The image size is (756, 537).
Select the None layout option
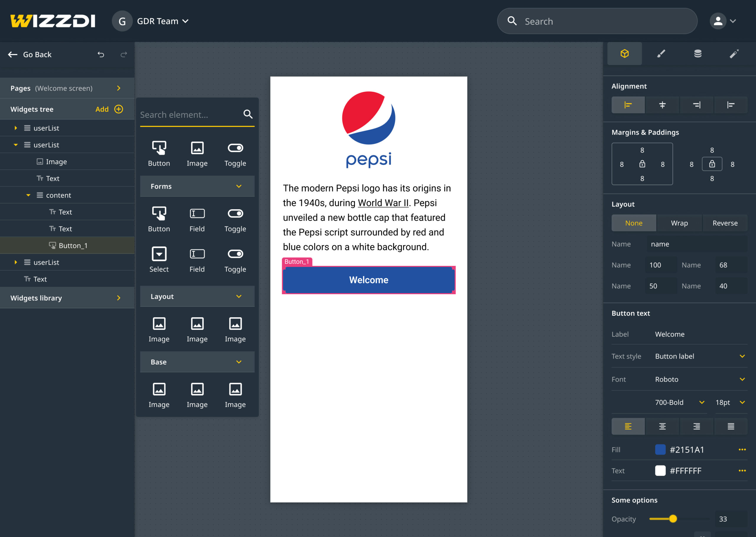click(x=633, y=223)
